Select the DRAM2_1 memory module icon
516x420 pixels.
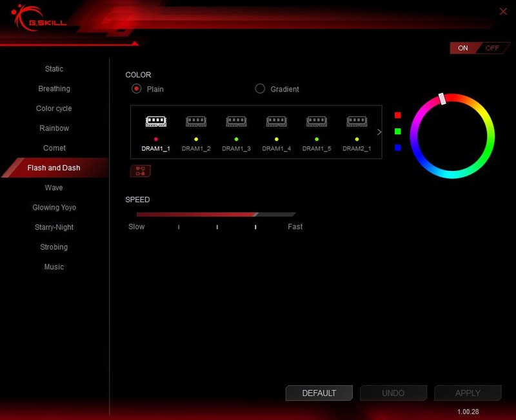pyautogui.click(x=357, y=121)
